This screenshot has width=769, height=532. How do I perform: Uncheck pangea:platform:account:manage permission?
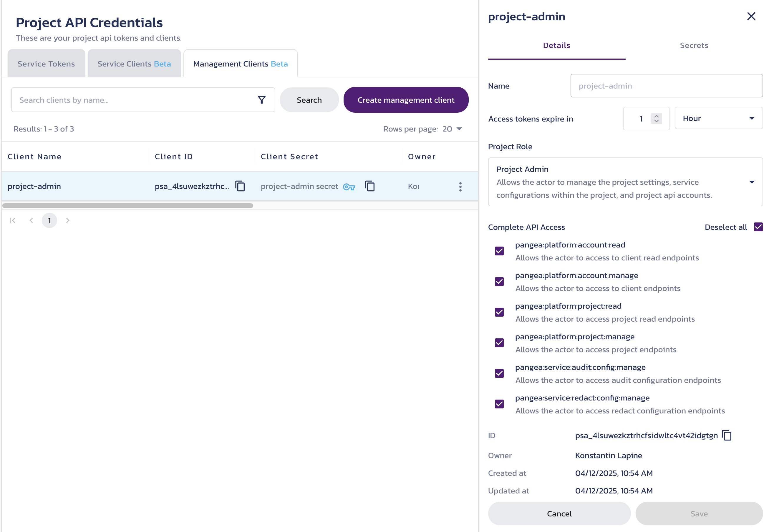(499, 282)
